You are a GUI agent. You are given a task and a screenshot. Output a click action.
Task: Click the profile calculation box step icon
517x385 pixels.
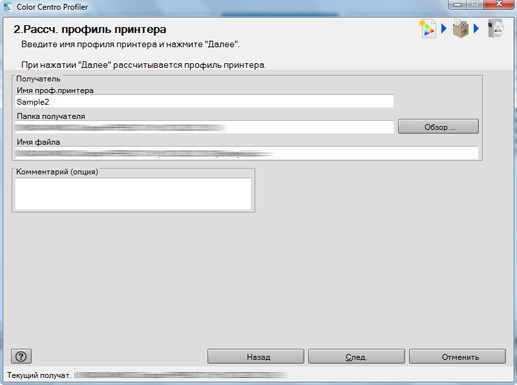461,29
